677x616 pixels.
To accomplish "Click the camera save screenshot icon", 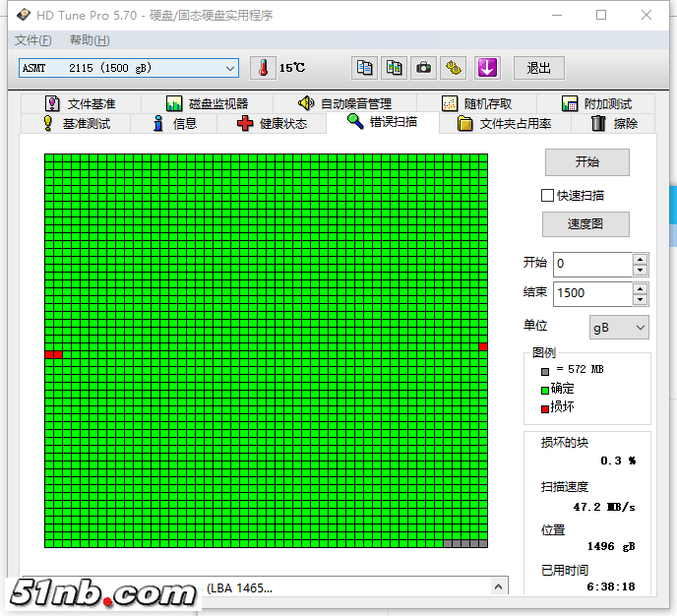I will point(423,68).
